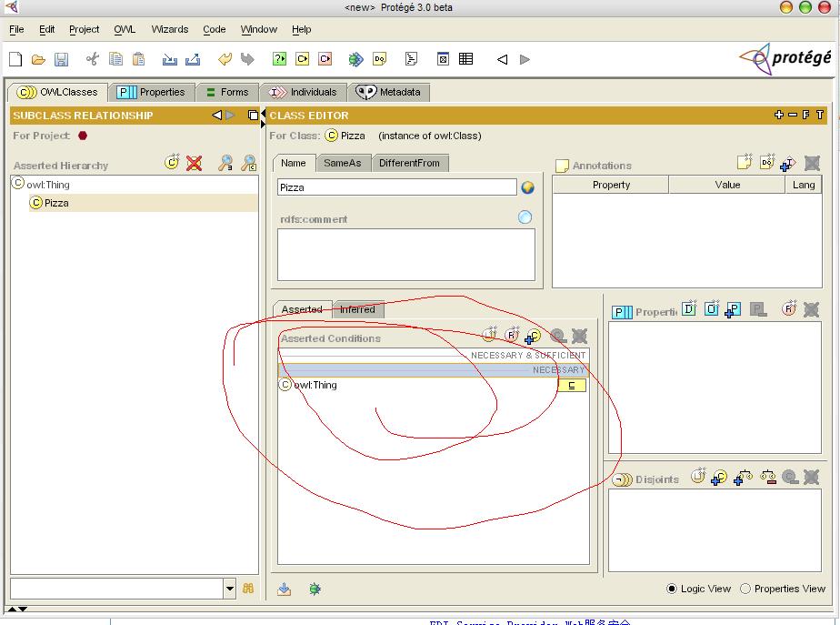The height and width of the screenshot is (625, 840).
Task: Create datatype property D icon
Action: coord(689,308)
